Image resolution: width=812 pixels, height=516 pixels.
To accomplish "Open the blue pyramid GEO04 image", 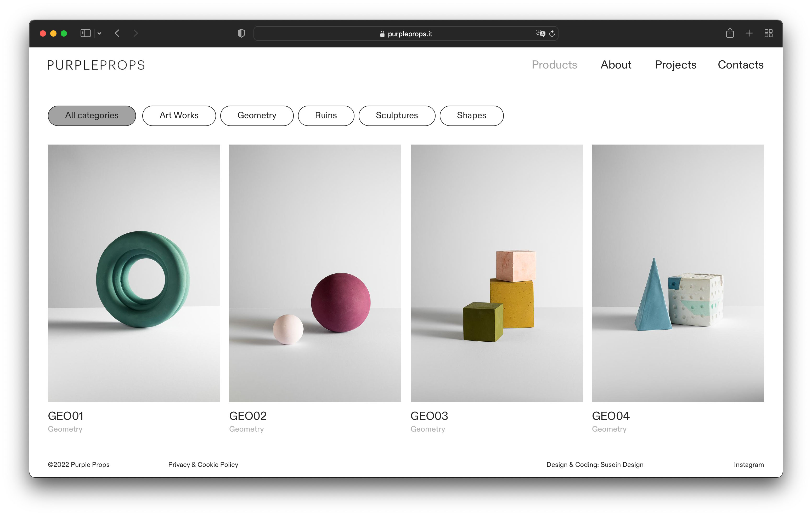I will [678, 273].
